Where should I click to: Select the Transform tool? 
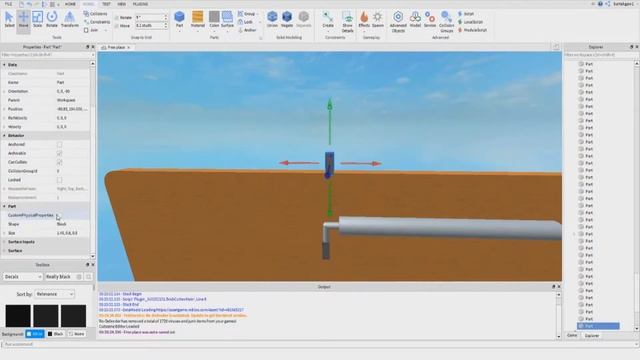point(70,19)
